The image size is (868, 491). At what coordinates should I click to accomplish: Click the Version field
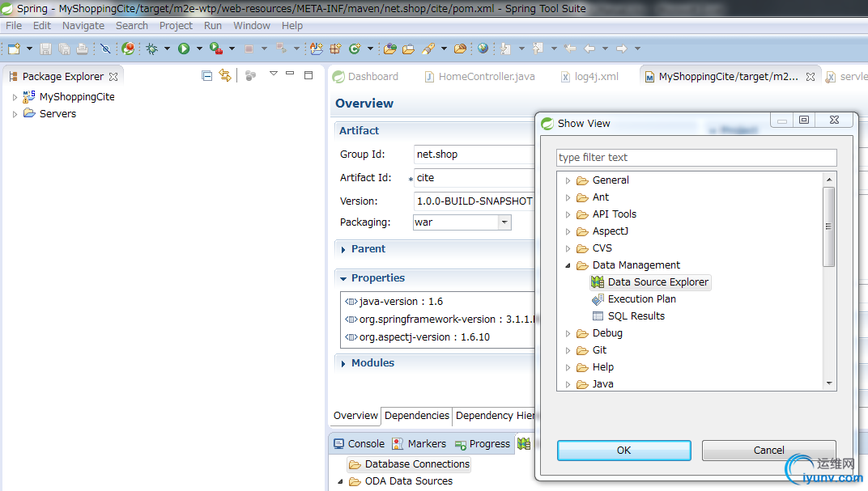click(x=475, y=201)
